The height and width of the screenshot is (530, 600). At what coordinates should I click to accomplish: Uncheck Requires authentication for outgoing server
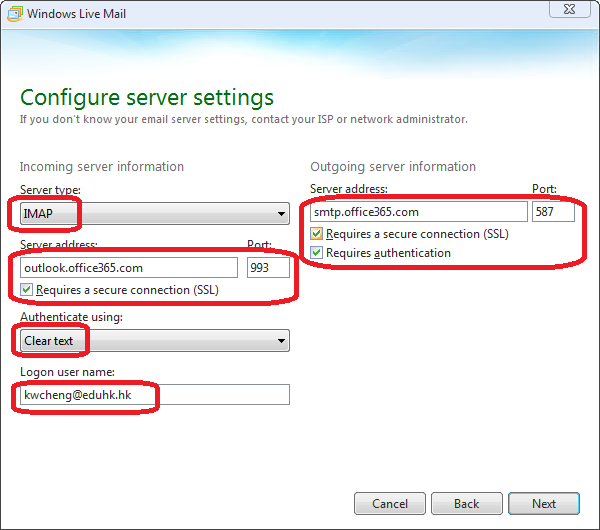316,253
